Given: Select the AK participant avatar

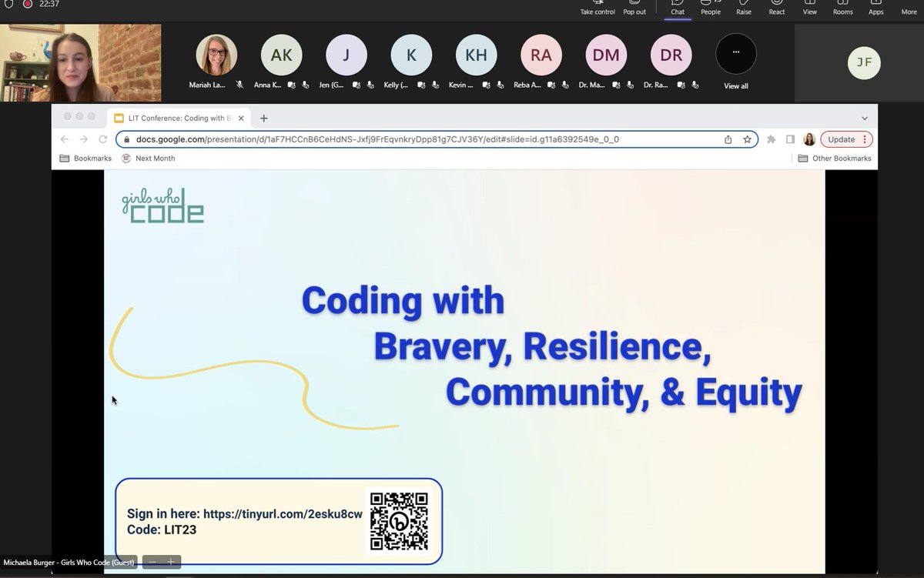Looking at the screenshot, I should pos(281,55).
